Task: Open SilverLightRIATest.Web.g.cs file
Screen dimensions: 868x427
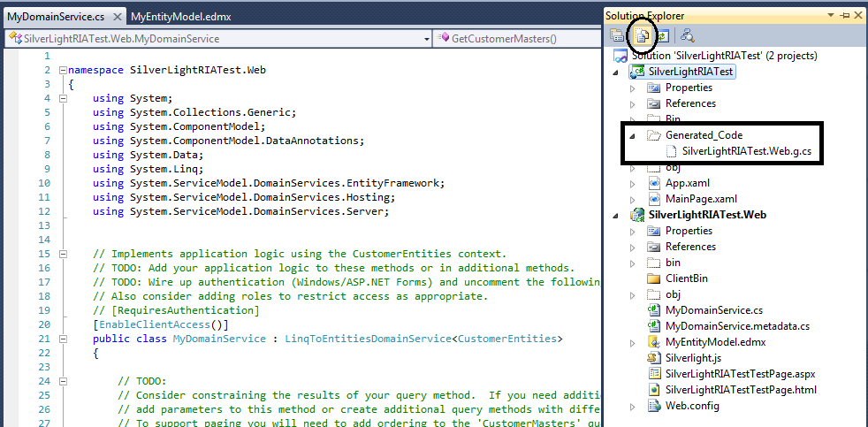Action: coord(746,150)
